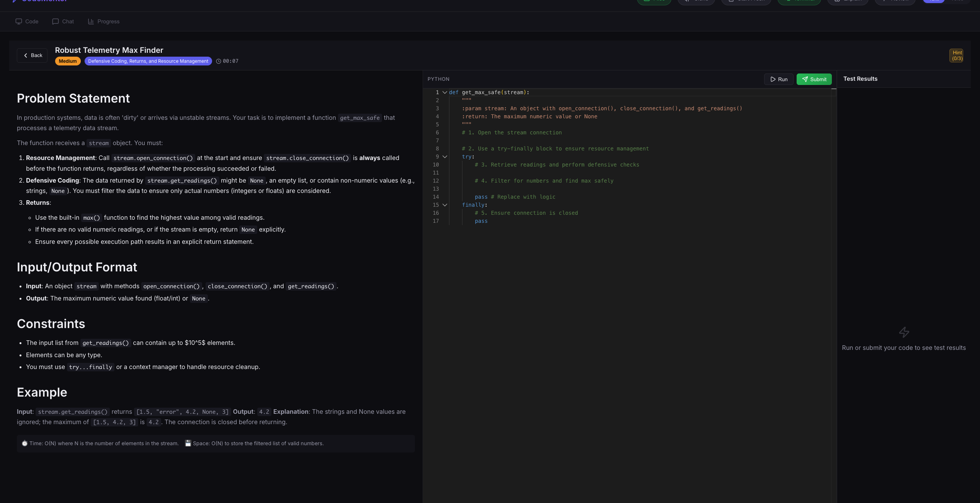Open the Hint (0/3) badge
The width and height of the screenshot is (980, 503).
957,56
